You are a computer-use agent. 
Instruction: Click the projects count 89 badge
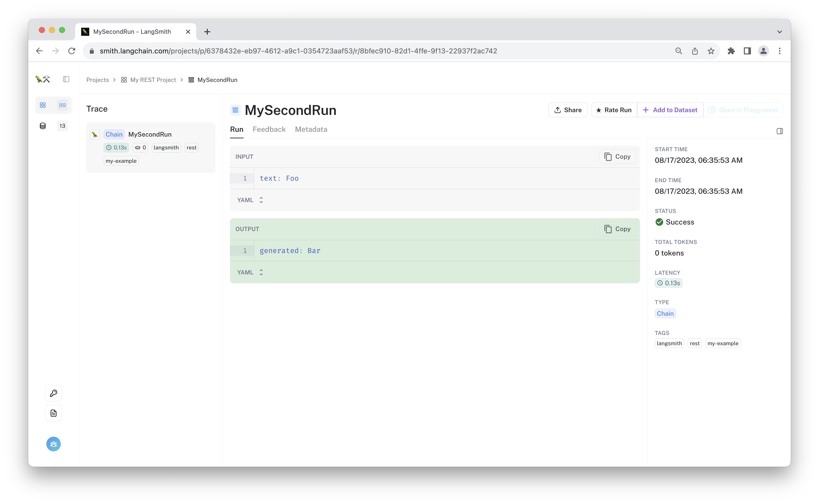tap(62, 105)
